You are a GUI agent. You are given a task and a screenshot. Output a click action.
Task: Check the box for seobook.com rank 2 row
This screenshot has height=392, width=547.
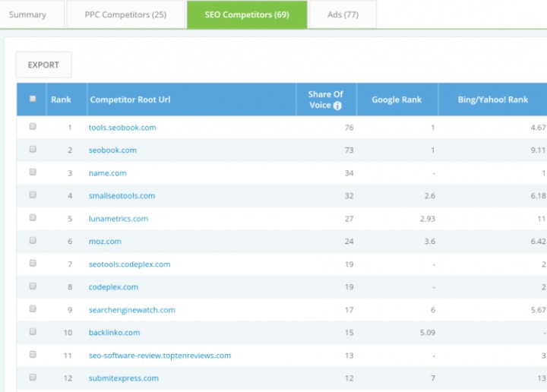pyautogui.click(x=33, y=149)
